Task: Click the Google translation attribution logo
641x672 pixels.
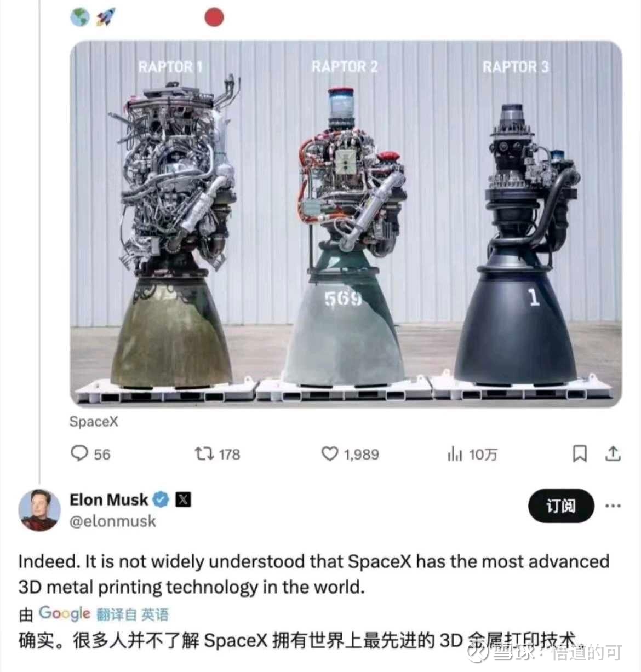Action: pos(64,613)
